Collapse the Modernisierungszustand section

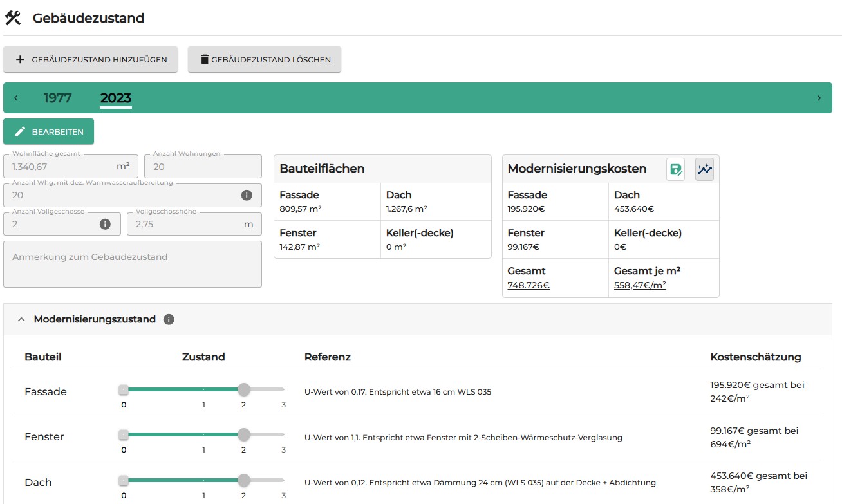pyautogui.click(x=21, y=319)
